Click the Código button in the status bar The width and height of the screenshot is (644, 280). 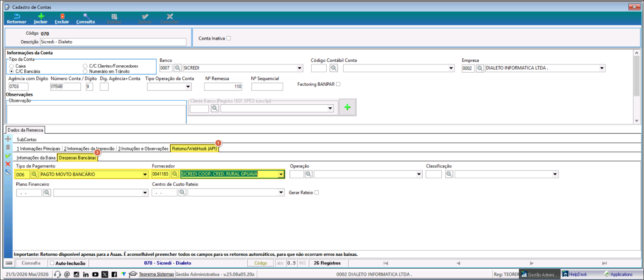tap(261, 263)
